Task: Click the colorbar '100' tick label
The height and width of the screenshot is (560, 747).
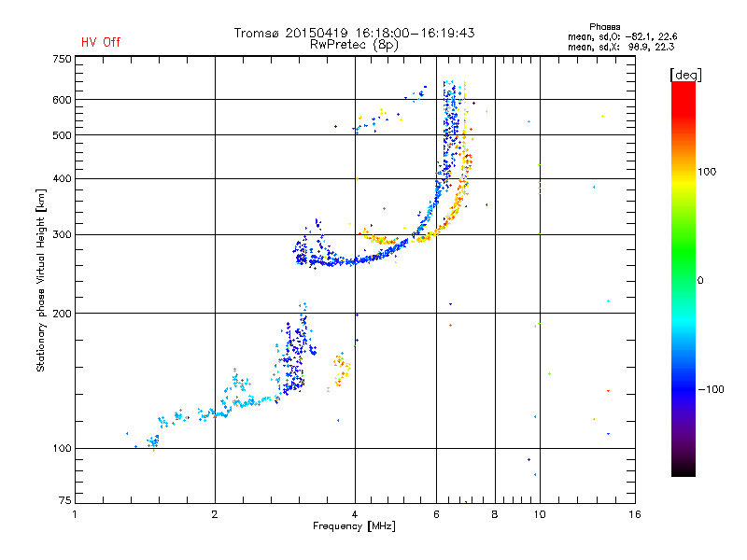Action: pyautogui.click(x=707, y=172)
